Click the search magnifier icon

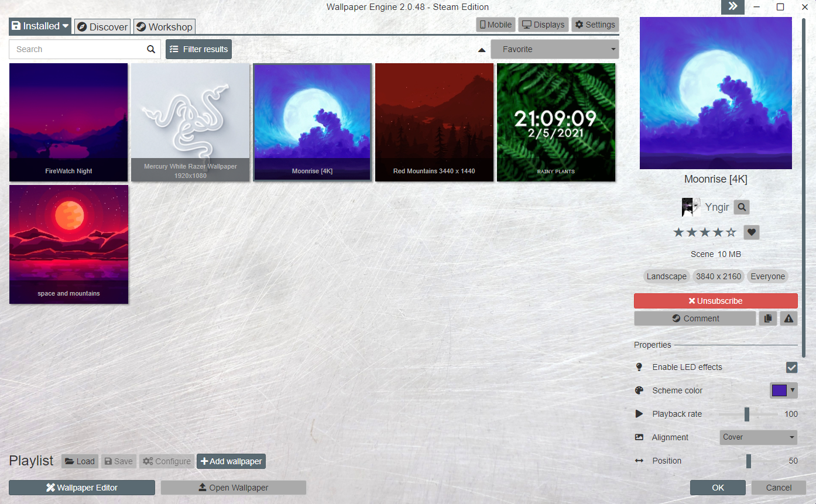click(151, 49)
